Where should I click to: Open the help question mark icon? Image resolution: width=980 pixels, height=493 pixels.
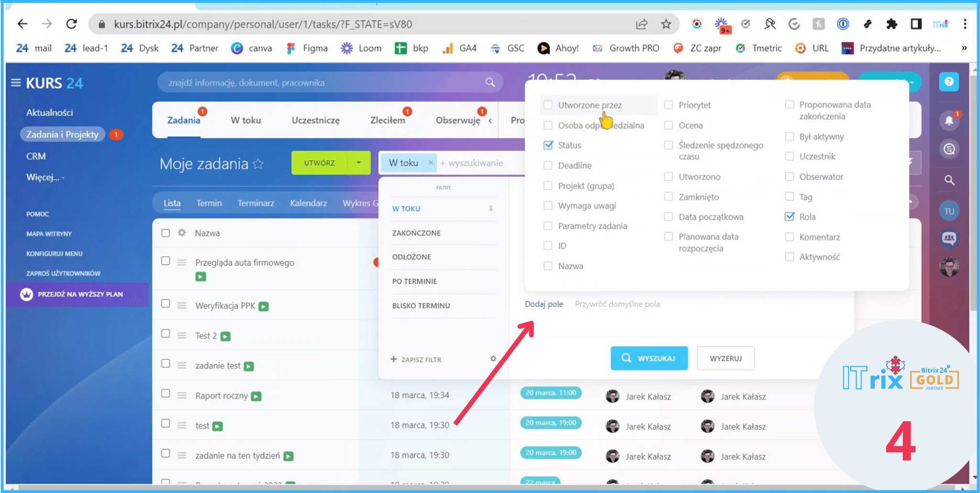[949, 82]
